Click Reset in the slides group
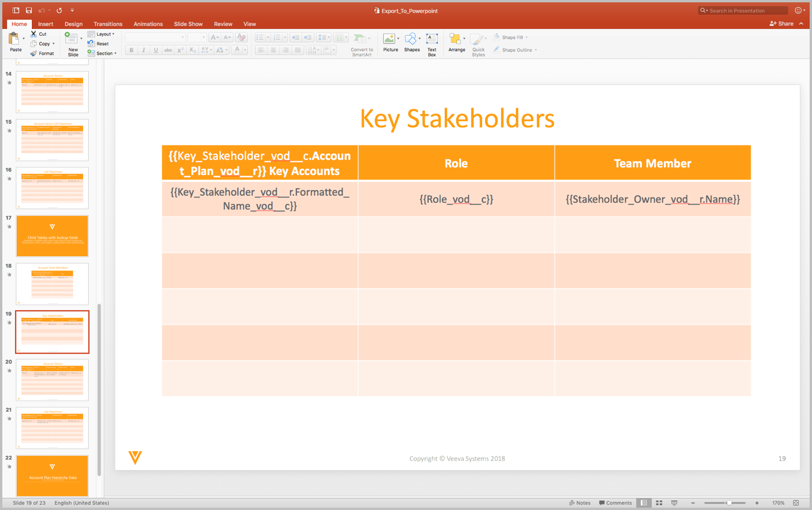Screen dimensions: 812x510 pos(102,44)
